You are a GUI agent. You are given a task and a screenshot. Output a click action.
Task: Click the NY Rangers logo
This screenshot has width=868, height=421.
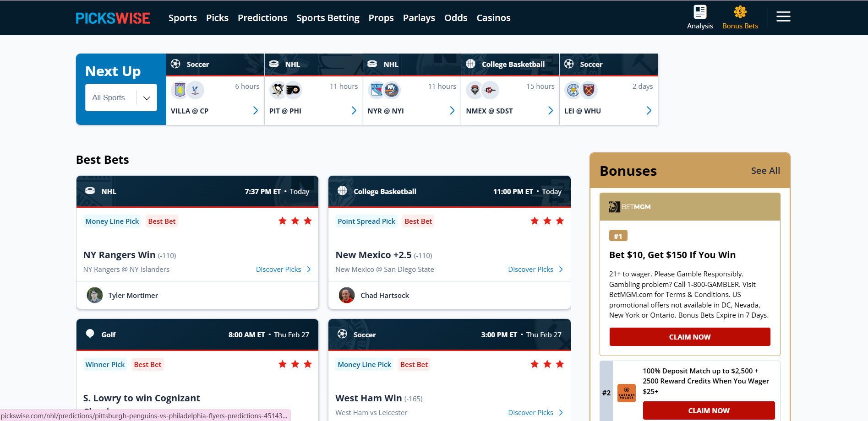point(377,90)
